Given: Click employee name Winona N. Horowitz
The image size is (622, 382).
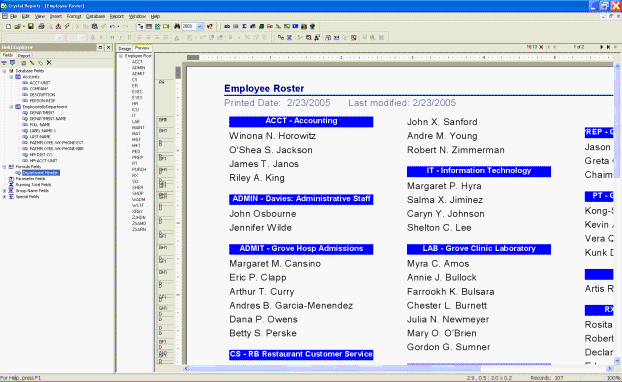Looking at the screenshot, I should [273, 136].
